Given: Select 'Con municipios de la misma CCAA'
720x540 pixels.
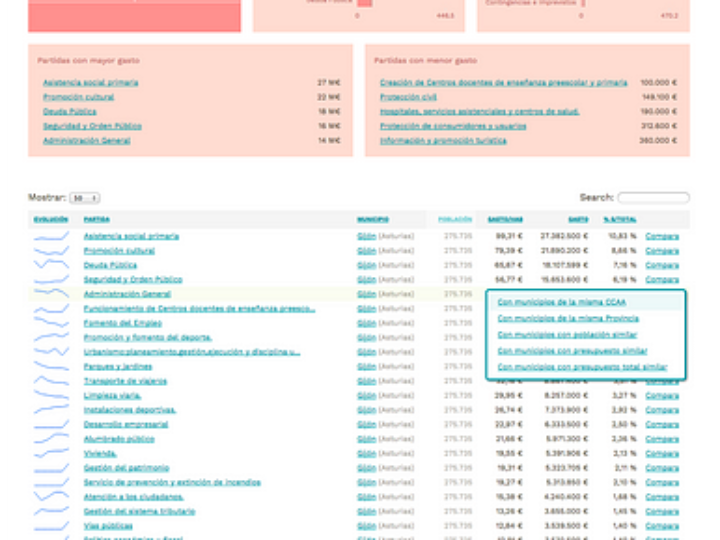Looking at the screenshot, I should click(561, 302).
